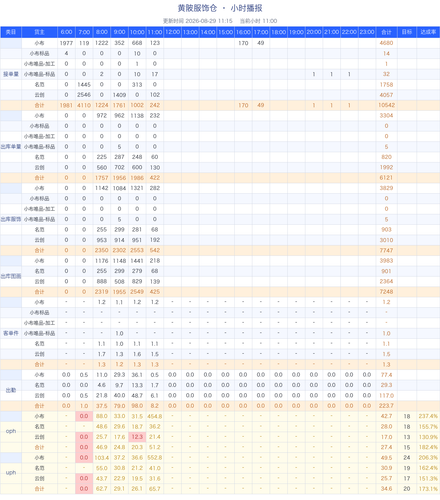Select the total 3010
The image size is (440, 500).
click(386, 240)
